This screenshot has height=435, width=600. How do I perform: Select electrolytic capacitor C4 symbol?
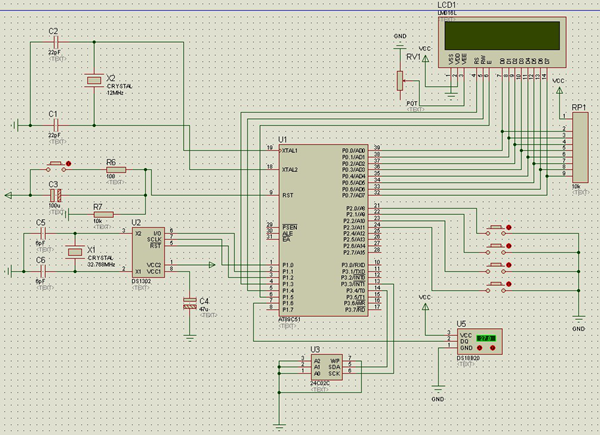pyautogui.click(x=190, y=303)
